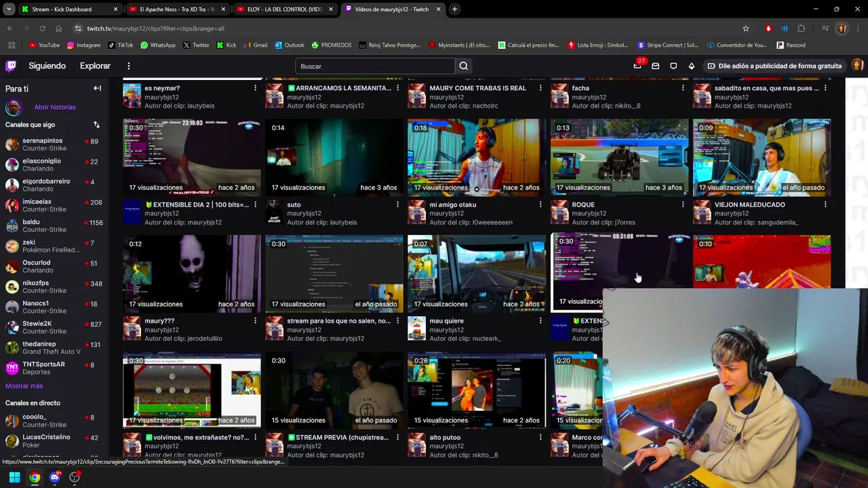Go to browser home page
This screenshot has height=488, width=868.
(58, 28)
